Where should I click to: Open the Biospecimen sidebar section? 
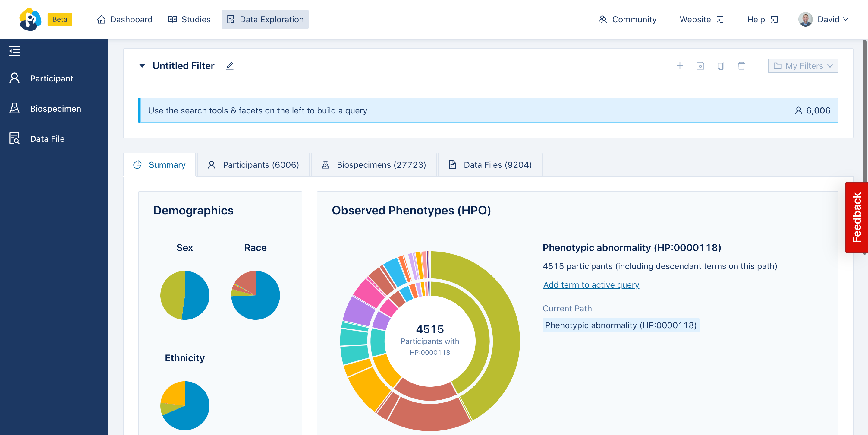point(55,109)
